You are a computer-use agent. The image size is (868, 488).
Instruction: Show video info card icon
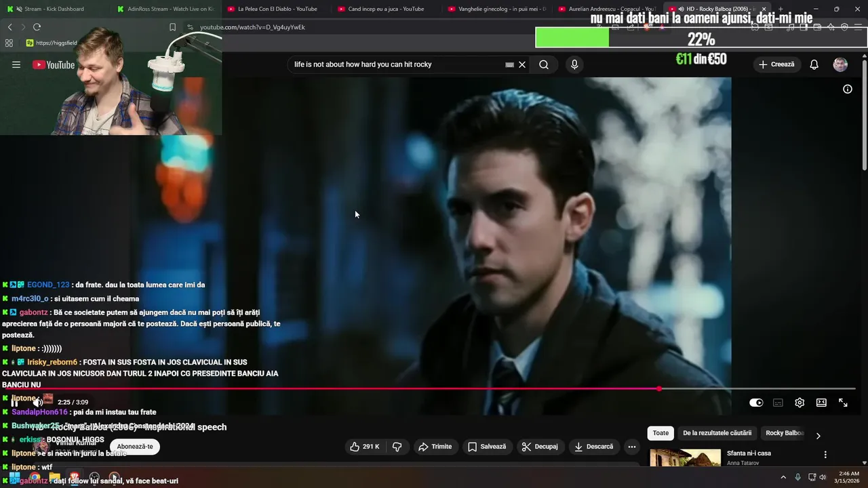[x=848, y=89]
